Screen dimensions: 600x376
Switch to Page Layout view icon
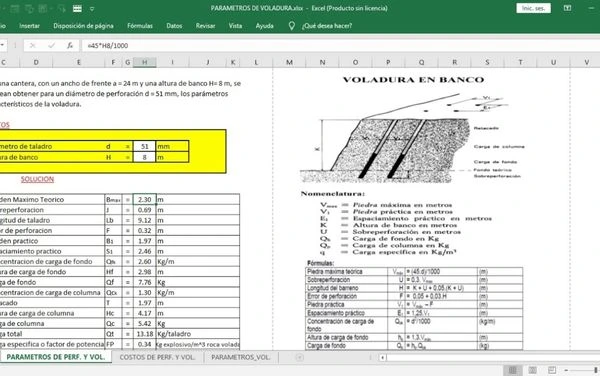point(532,370)
